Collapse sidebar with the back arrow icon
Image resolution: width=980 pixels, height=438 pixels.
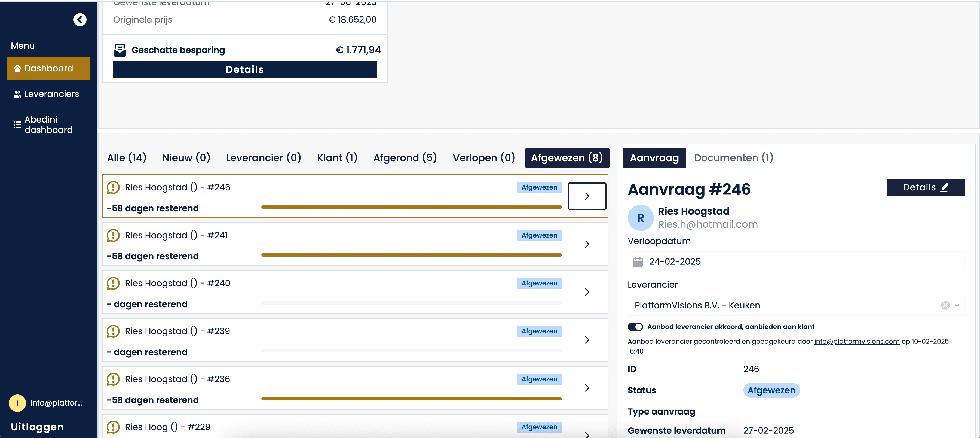tap(80, 19)
